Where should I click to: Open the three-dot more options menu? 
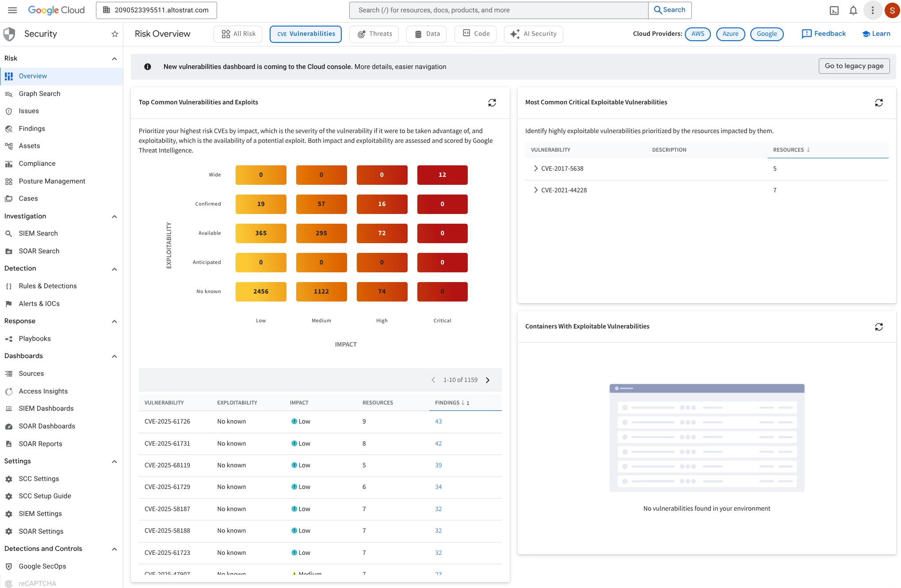tap(872, 11)
